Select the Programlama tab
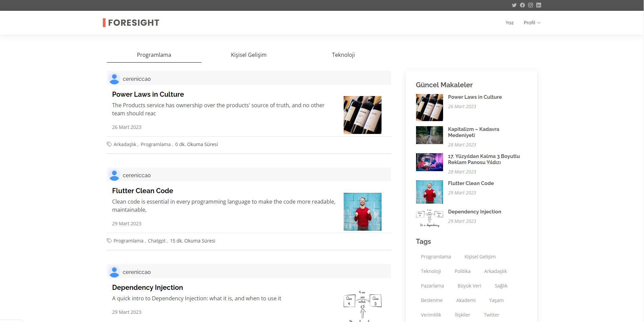 [x=154, y=55]
